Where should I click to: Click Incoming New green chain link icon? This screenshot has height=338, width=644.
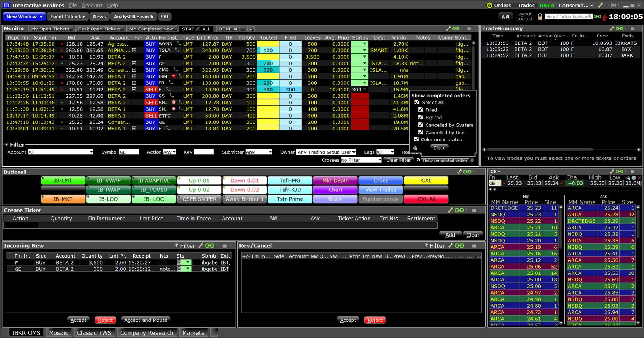tap(210, 245)
